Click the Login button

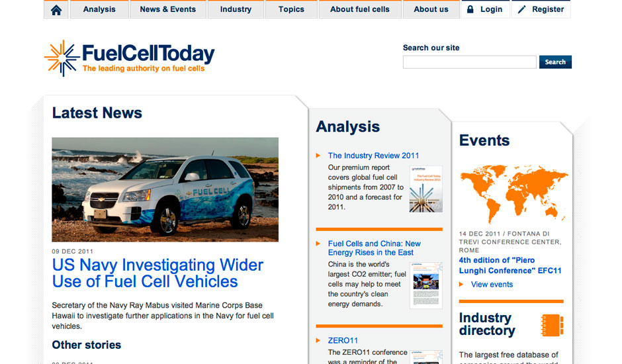pyautogui.click(x=486, y=9)
